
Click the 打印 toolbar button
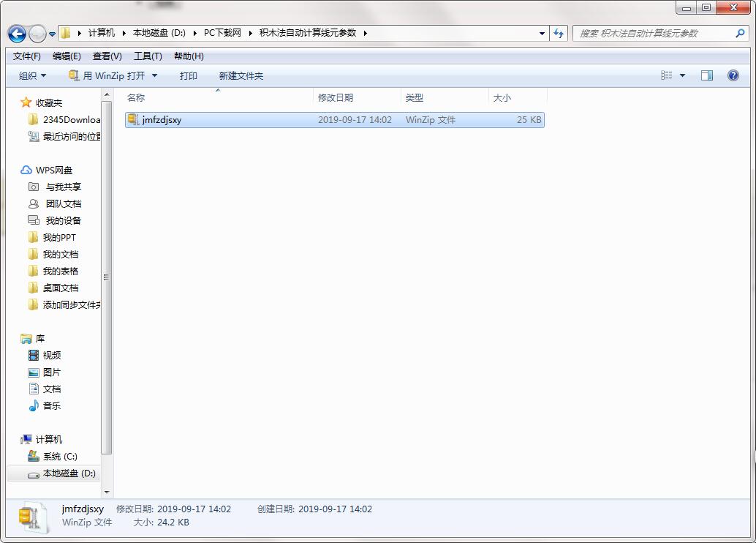pos(188,76)
